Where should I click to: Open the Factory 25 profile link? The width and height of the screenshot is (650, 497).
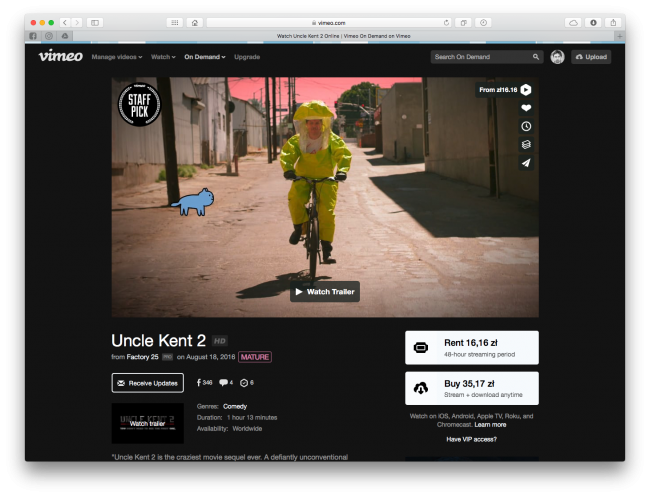(x=143, y=357)
